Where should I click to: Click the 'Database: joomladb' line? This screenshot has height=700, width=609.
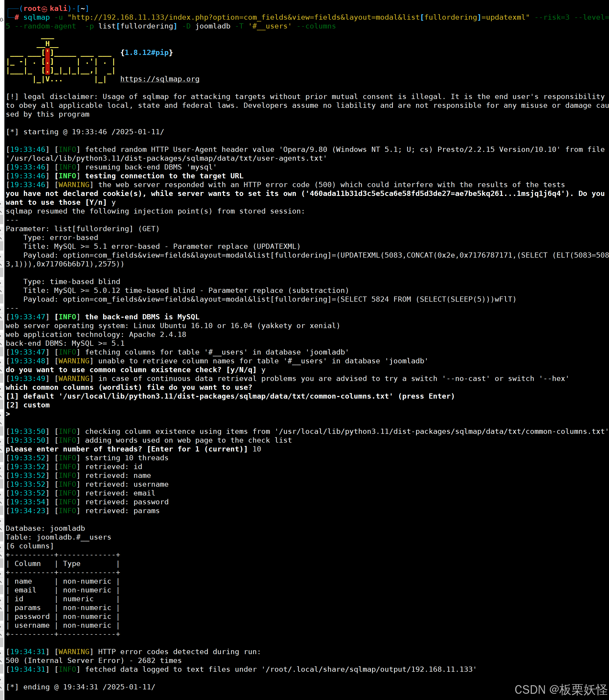point(45,528)
